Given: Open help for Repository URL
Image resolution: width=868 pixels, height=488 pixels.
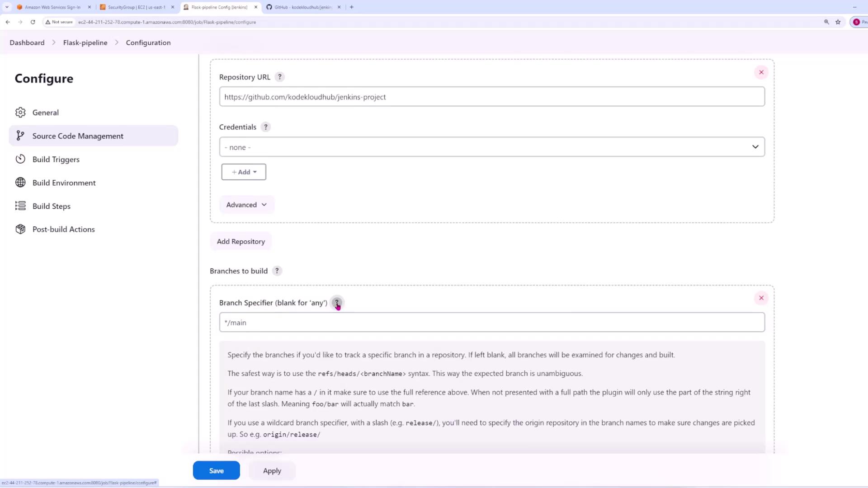Looking at the screenshot, I should coord(280,77).
